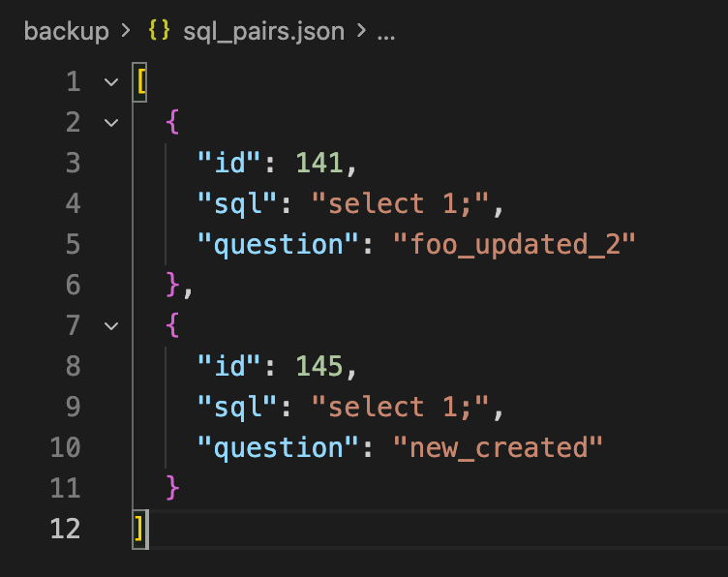Collapse the second object at line 7
The image size is (728, 577).
tap(109, 326)
